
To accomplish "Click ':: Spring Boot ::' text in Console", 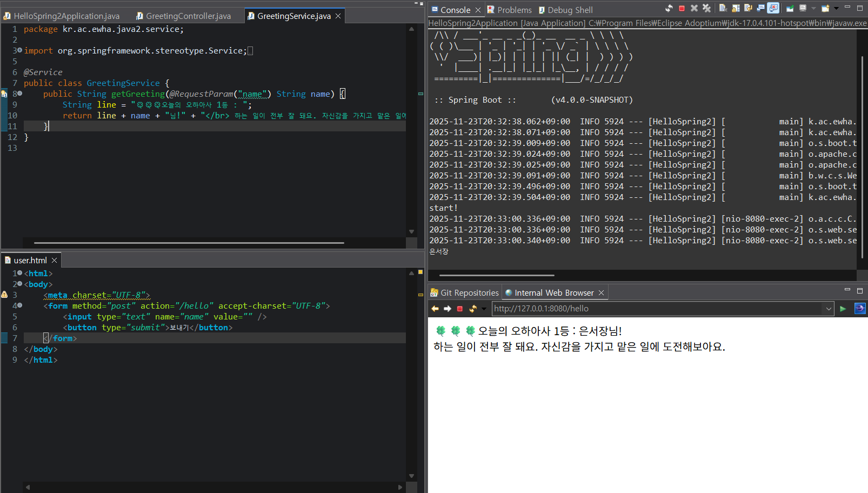I will 475,100.
